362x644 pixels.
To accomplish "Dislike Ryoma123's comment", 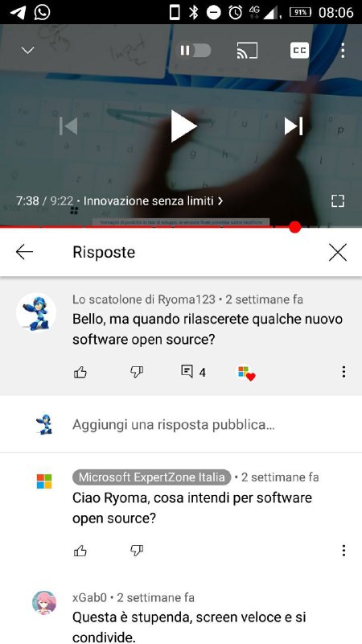I will [x=136, y=372].
